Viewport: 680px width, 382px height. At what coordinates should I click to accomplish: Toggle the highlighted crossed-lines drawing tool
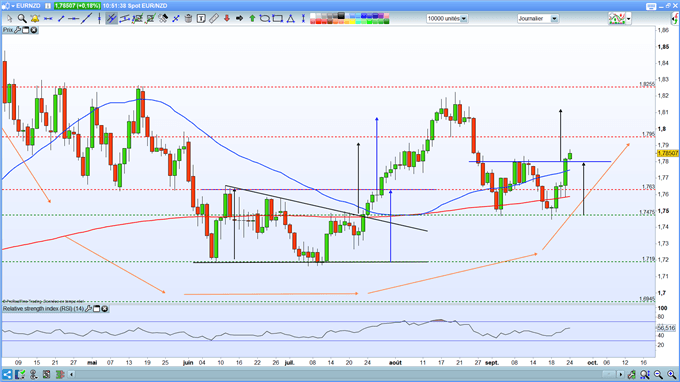pos(111,19)
